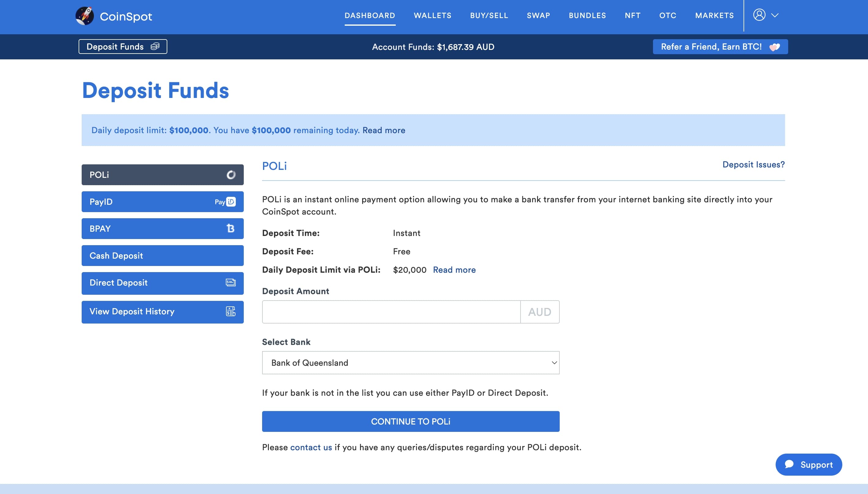868x494 pixels.
Task: Click the Account Funds $1,687.39 AUD text
Action: [433, 47]
